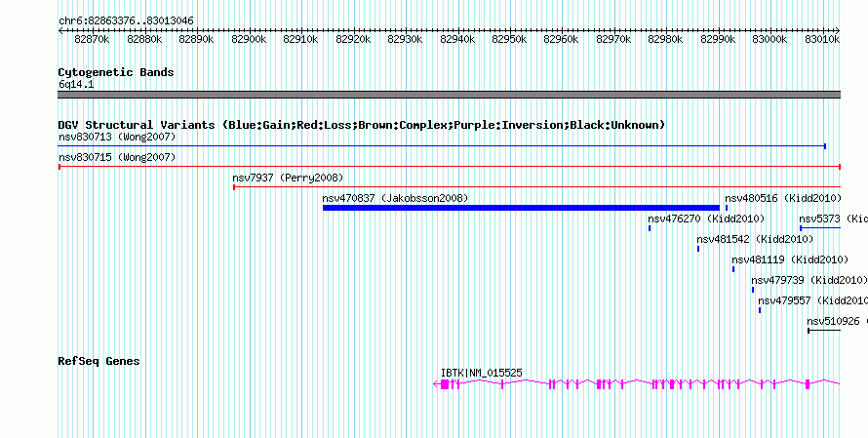Open the nsv5373 variant label
Screen dimensions: 868x438
(833, 219)
